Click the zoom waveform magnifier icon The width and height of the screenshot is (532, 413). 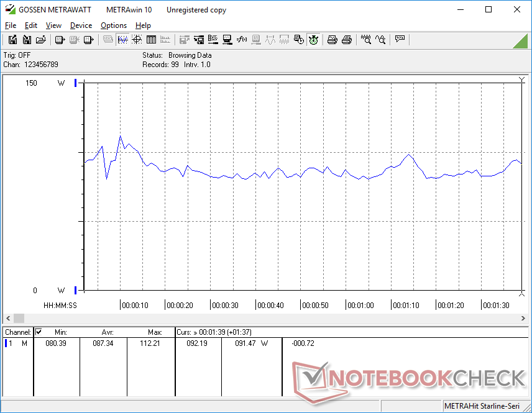(365, 40)
